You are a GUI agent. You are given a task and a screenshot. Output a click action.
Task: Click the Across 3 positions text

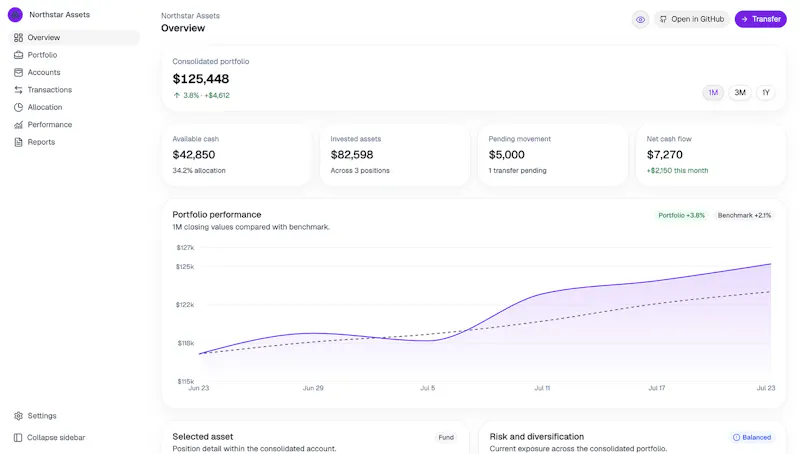(x=360, y=170)
